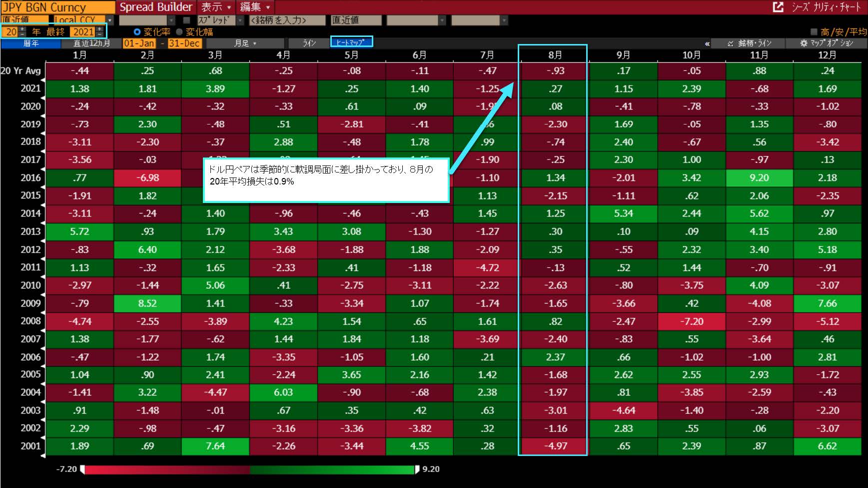Click the <銘柄を入力> security input field

click(x=287, y=20)
